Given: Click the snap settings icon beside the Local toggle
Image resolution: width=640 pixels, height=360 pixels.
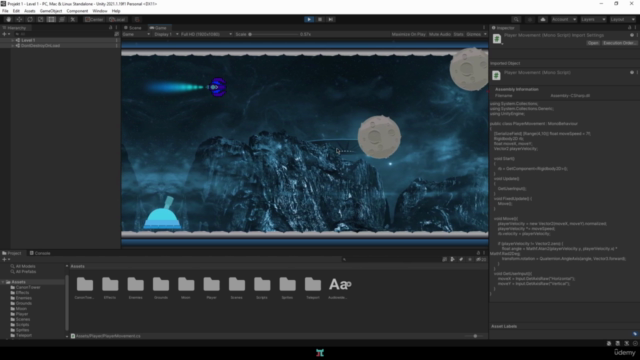Looking at the screenshot, I should [x=137, y=19].
